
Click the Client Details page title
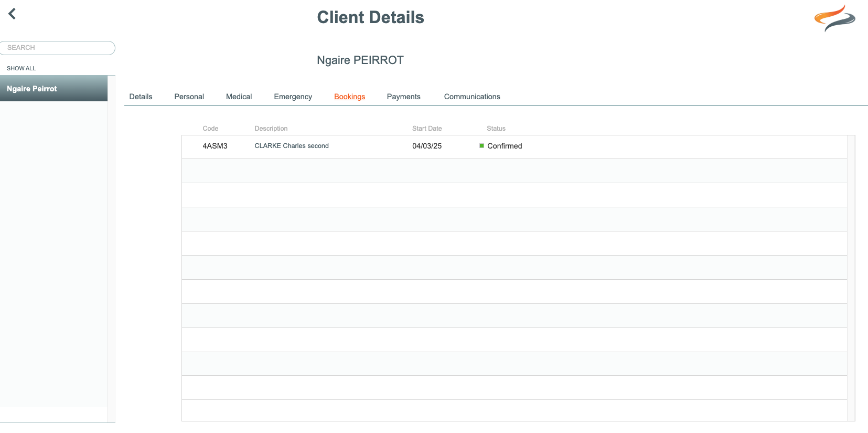[x=370, y=17]
